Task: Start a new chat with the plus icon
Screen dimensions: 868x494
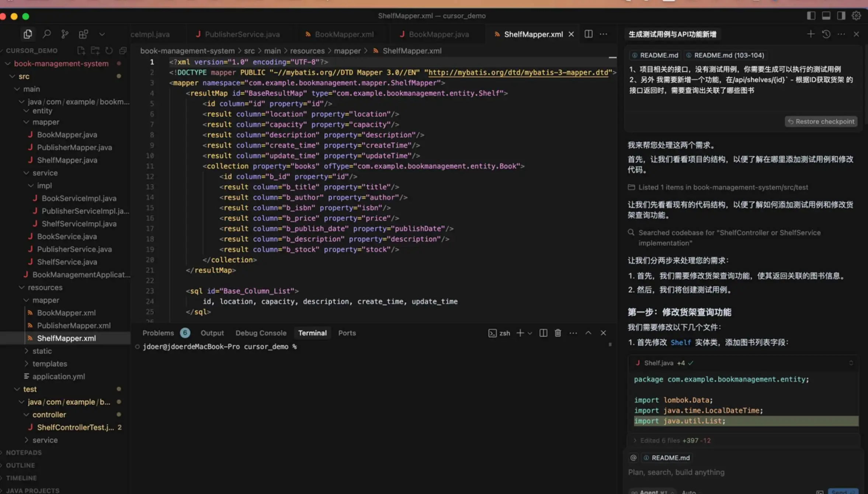Action: (810, 34)
